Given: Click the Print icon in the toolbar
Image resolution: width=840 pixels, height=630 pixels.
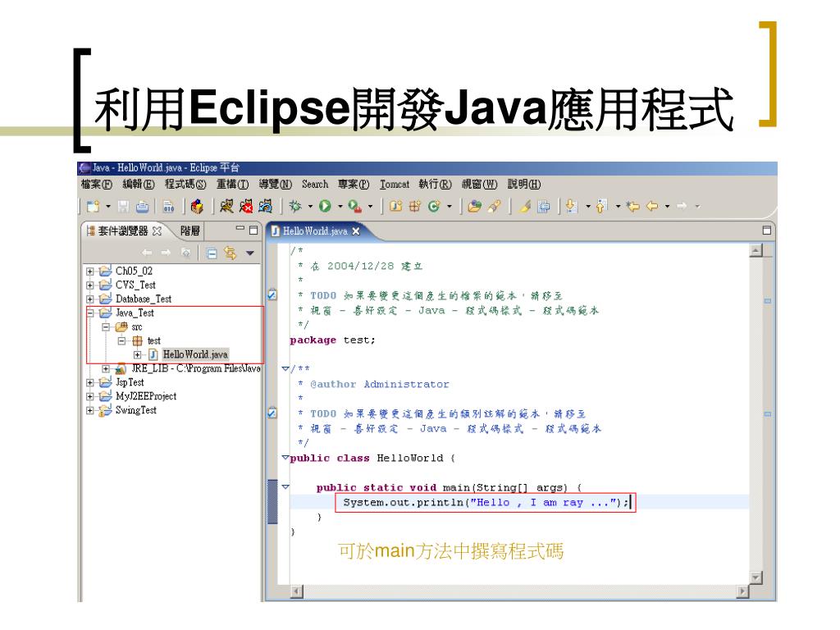Looking at the screenshot, I should click(x=142, y=206).
